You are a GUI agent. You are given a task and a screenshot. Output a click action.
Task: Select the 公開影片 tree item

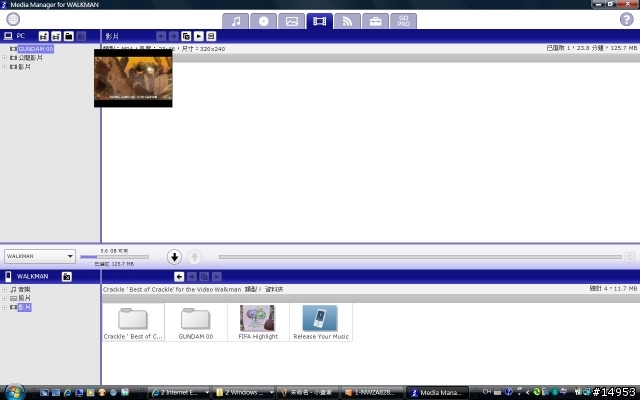pyautogui.click(x=30, y=58)
